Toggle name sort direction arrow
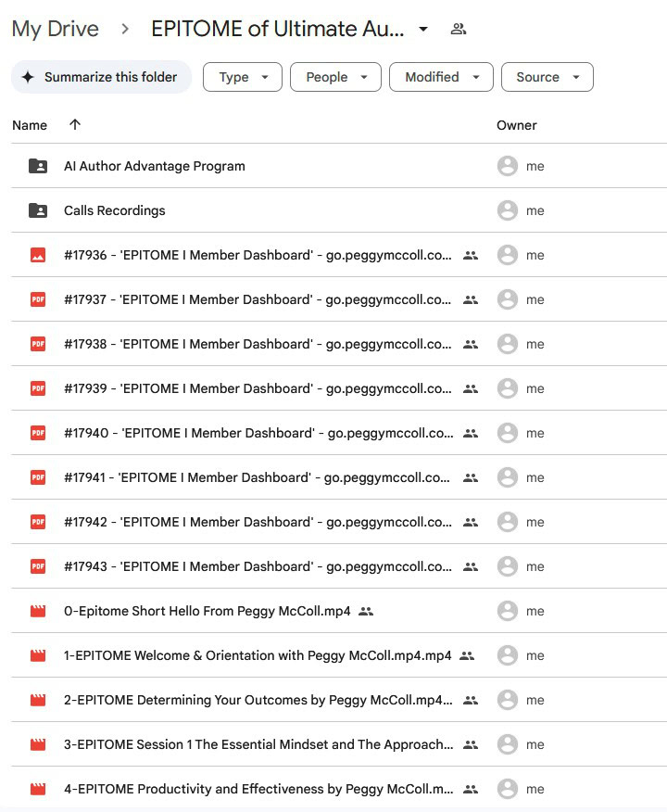 pyautogui.click(x=75, y=125)
